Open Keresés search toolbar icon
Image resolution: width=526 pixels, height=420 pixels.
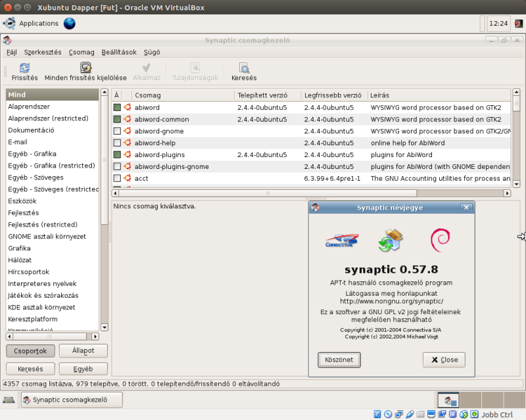[x=244, y=68]
